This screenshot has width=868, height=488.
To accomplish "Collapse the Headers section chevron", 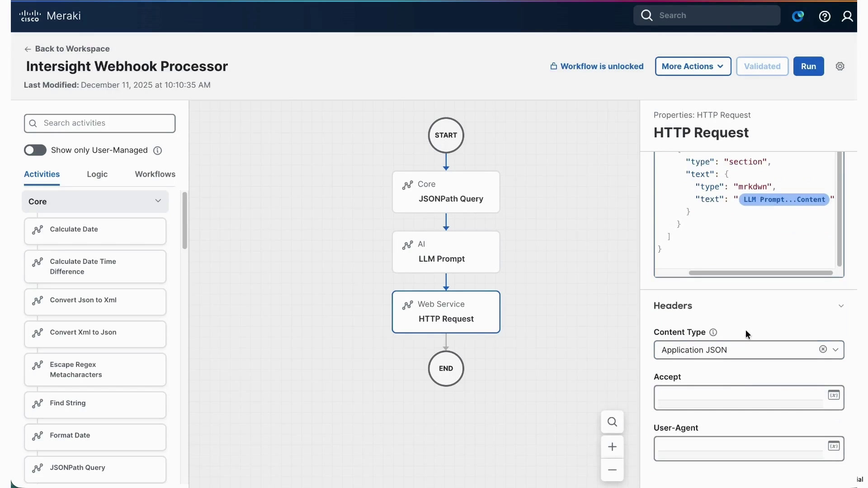I will coord(841,306).
